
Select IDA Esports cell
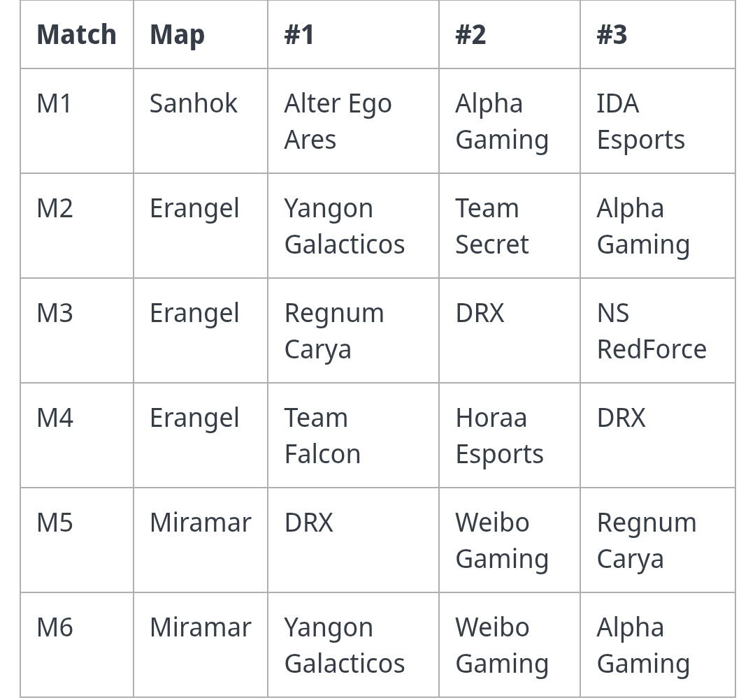pos(640,122)
